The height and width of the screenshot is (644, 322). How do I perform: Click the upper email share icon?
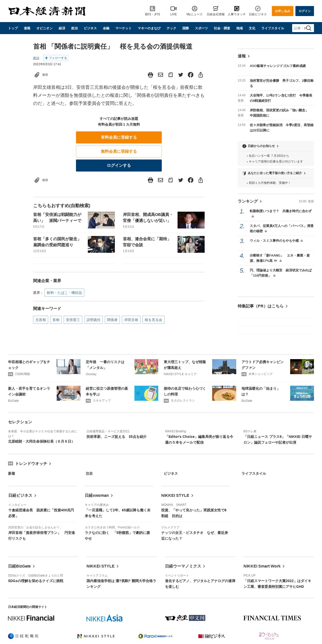coord(160,75)
